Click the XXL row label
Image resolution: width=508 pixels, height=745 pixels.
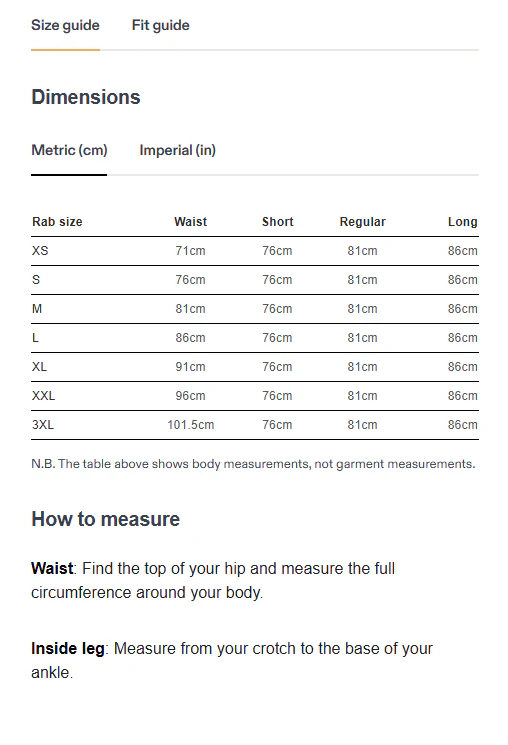[43, 396]
